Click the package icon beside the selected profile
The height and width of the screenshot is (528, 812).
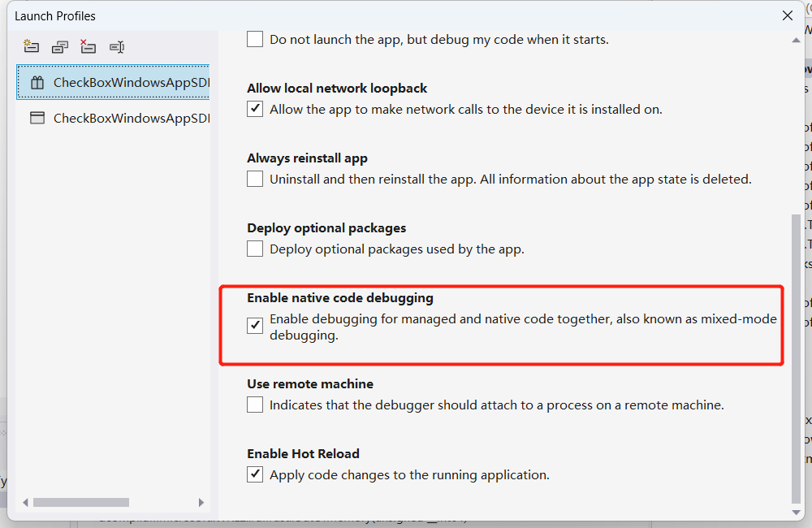point(37,82)
